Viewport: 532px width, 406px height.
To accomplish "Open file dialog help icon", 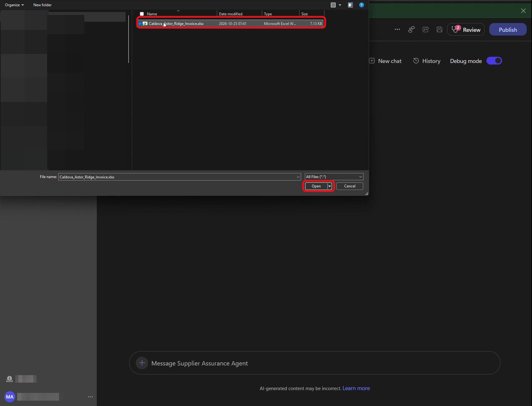I will [x=362, y=5].
